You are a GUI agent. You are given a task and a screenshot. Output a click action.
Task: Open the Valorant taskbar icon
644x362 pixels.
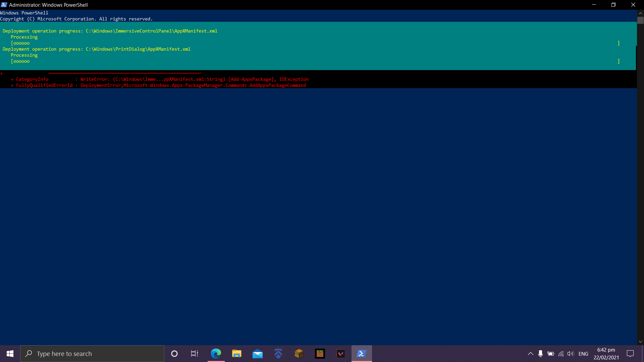tap(341, 354)
